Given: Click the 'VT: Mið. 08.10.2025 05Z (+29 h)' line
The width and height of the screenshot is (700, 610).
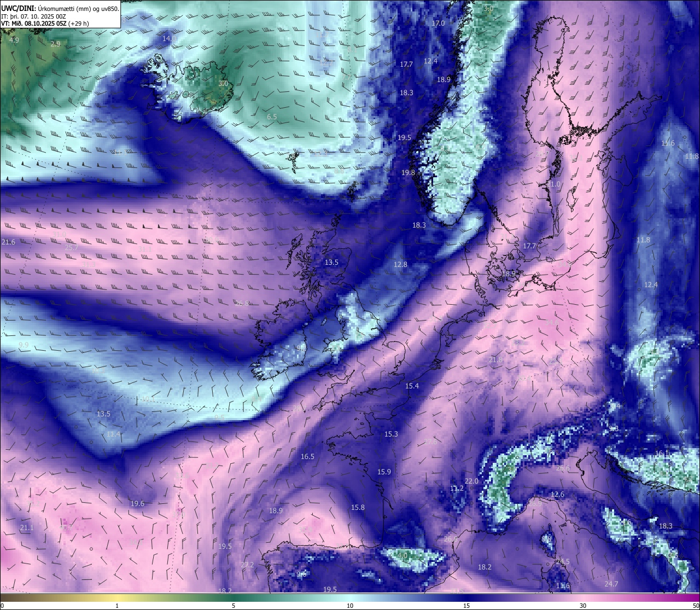Looking at the screenshot, I should pyautogui.click(x=45, y=24).
